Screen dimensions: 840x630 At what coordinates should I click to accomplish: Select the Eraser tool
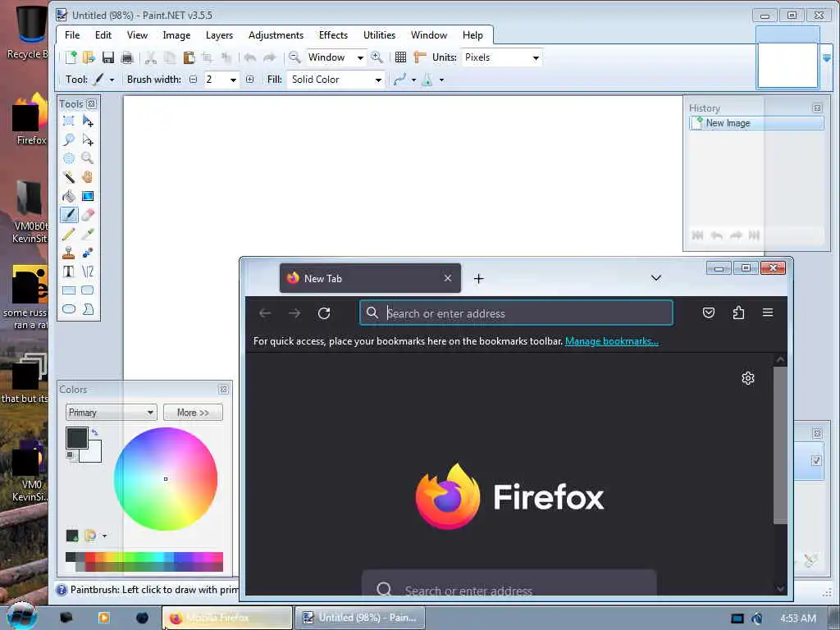click(x=88, y=215)
